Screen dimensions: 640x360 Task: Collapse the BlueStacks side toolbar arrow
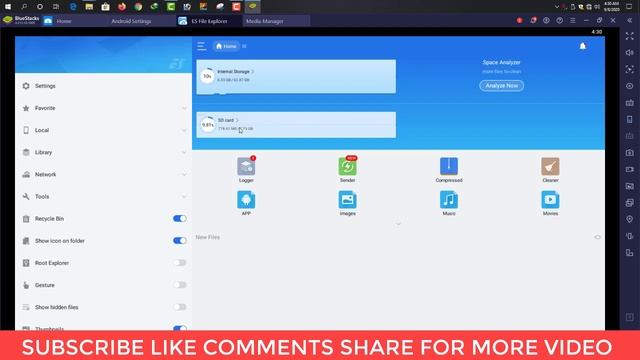(630, 20)
